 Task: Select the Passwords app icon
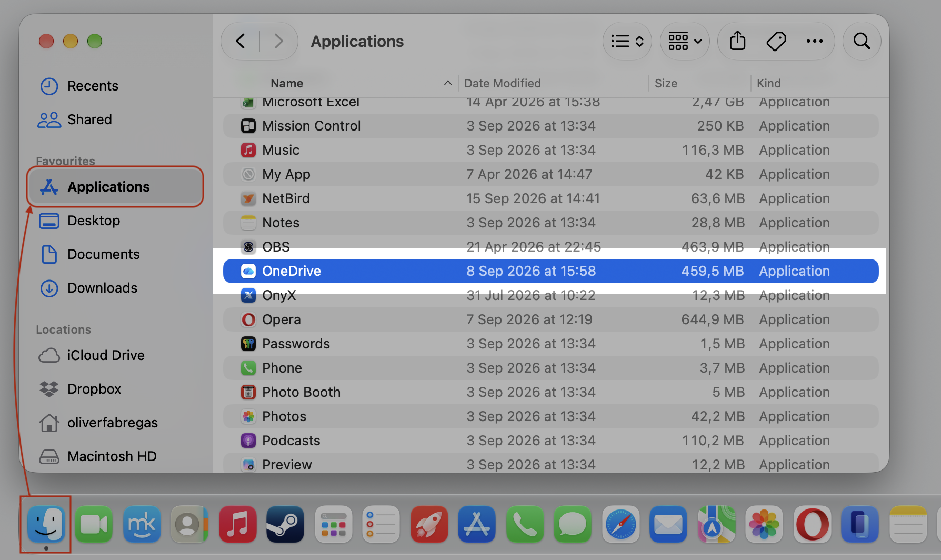pos(248,344)
